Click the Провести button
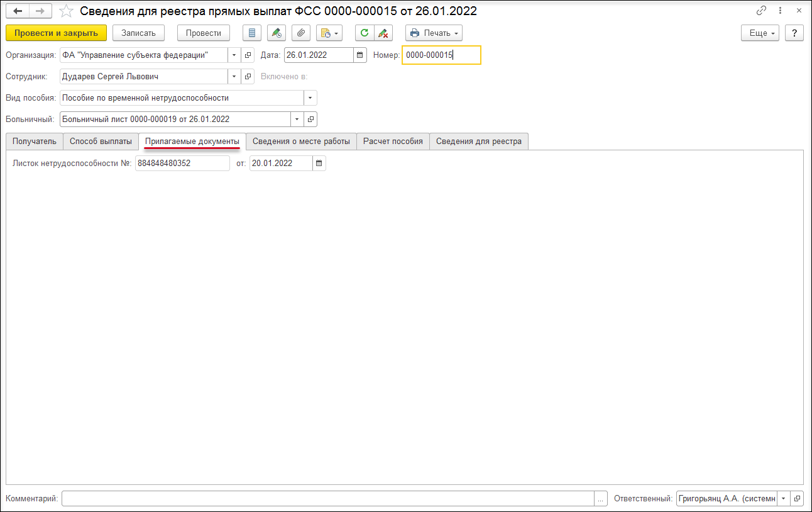This screenshot has height=512, width=812. coord(204,33)
